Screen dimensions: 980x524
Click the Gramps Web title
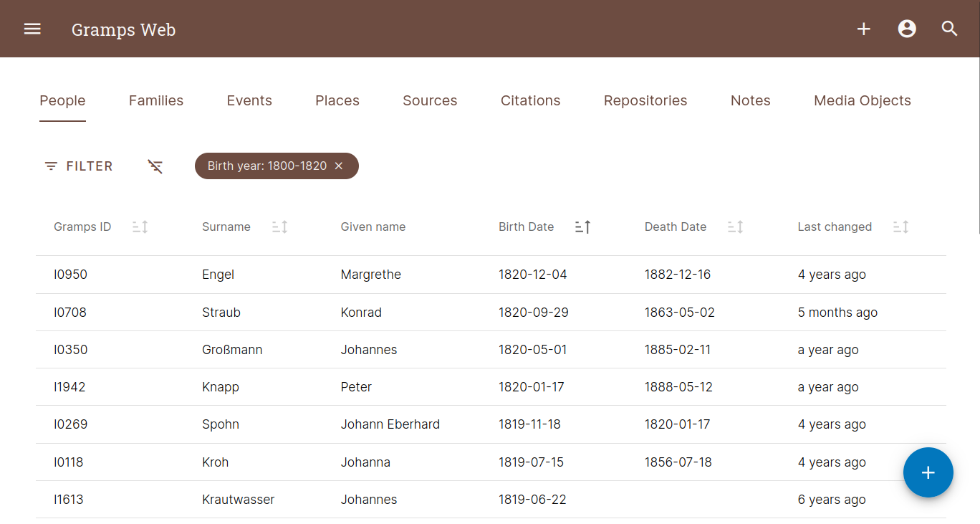coord(123,30)
